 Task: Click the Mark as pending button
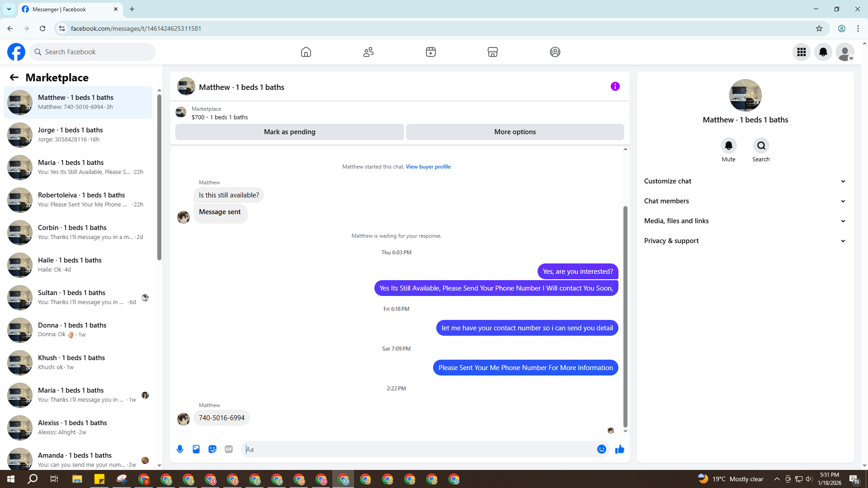289,132
